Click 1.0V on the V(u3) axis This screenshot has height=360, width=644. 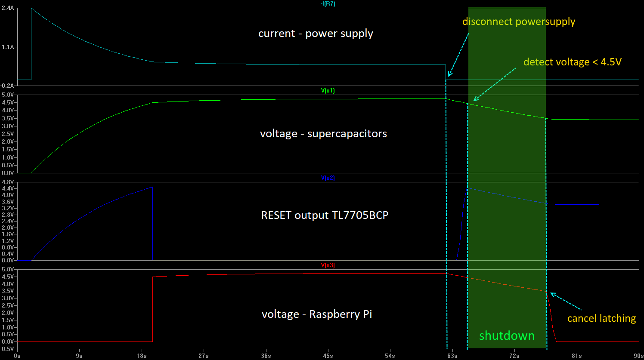(x=8, y=327)
